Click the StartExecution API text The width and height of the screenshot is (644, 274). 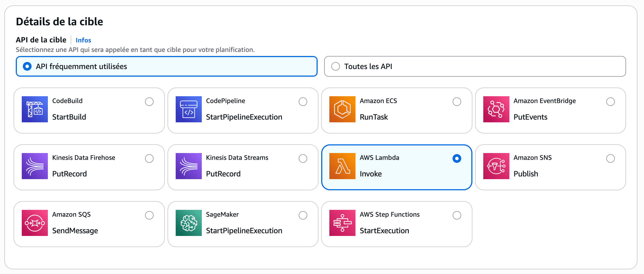384,231
